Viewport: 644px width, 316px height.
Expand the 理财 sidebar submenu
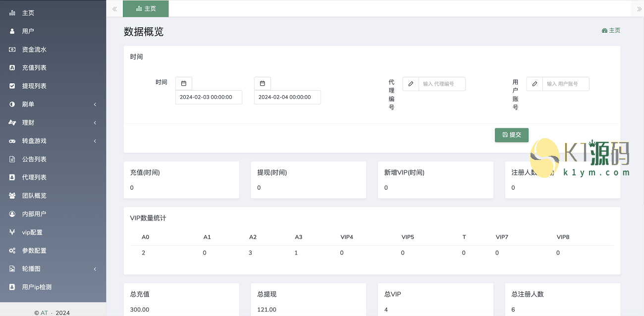tap(95, 123)
